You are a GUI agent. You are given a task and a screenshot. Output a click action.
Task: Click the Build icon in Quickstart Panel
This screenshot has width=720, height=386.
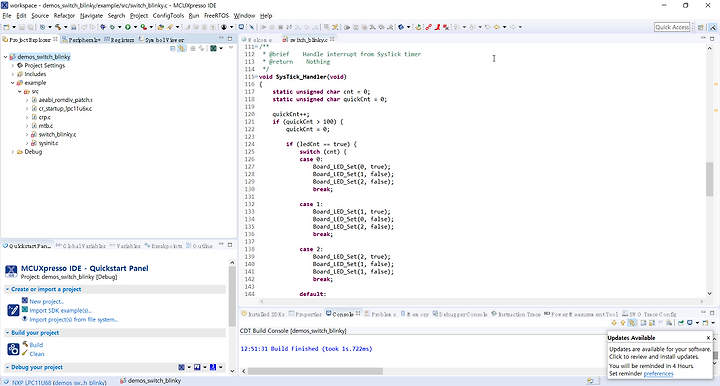pos(13,349)
